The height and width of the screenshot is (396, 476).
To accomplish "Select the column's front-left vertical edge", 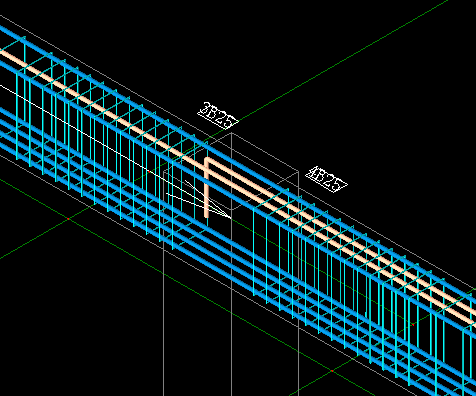I will pyautogui.click(x=163, y=283).
